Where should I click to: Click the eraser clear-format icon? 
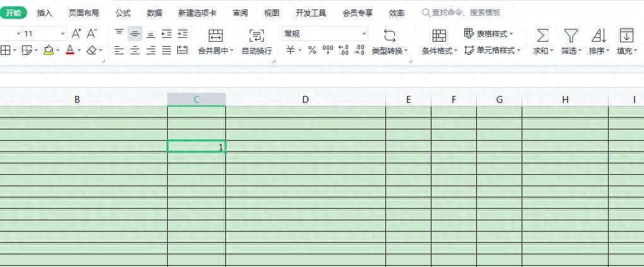(91, 50)
